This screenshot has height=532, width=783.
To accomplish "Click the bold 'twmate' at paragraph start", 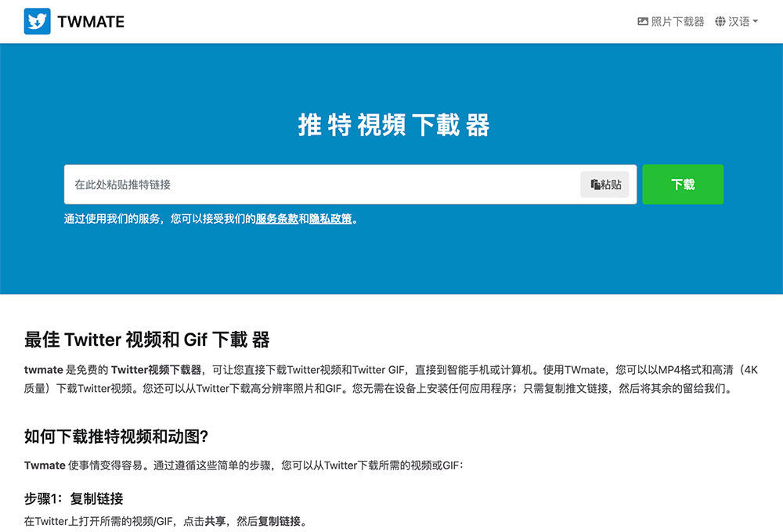I will (x=43, y=370).
